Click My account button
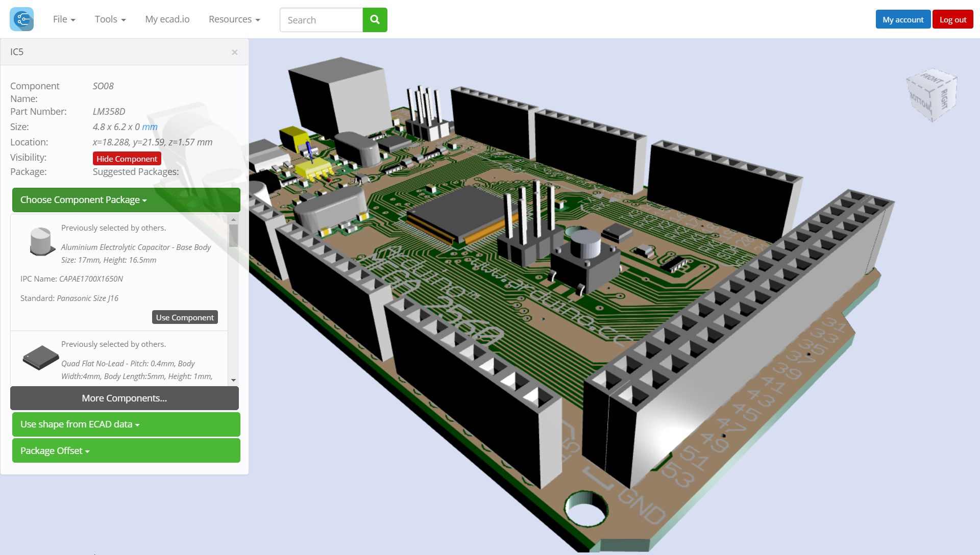The height and width of the screenshot is (555, 980). tap(903, 19)
